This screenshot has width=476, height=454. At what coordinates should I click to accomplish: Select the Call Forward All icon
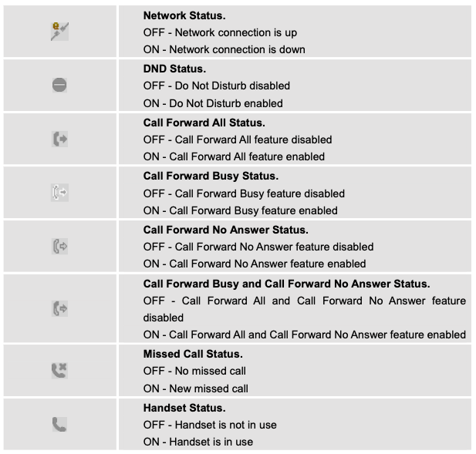point(59,140)
